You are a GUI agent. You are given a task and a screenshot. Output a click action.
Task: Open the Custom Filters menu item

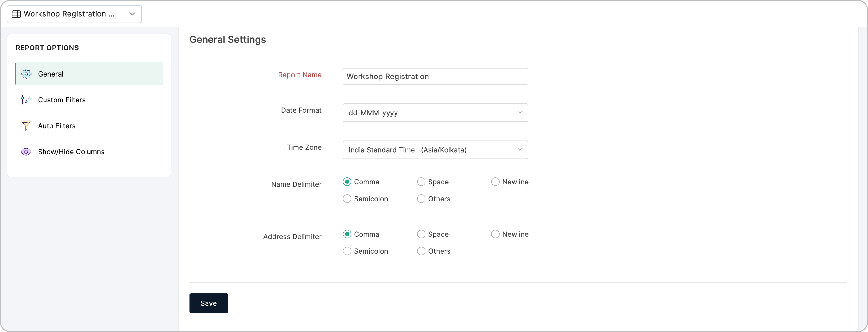click(62, 100)
